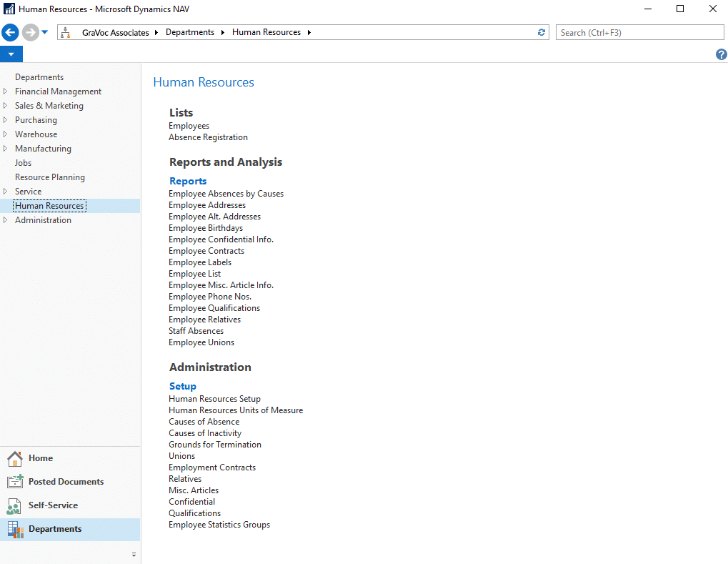Click the Posted Documents icon
Viewport: 728px width, 564px height.
click(x=15, y=482)
